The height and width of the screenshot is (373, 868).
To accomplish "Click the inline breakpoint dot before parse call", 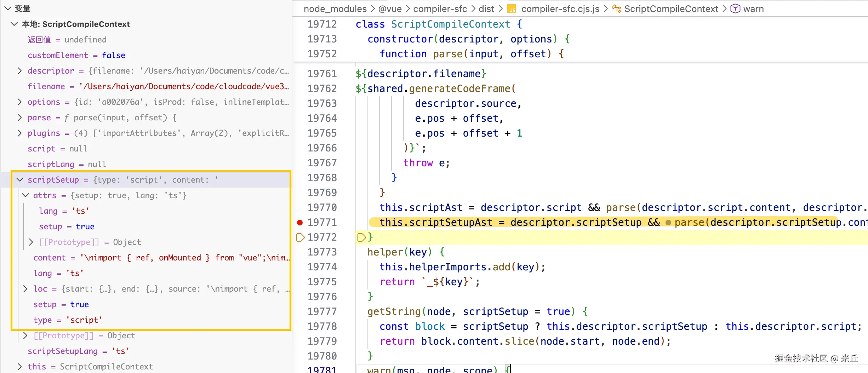I will click(668, 223).
